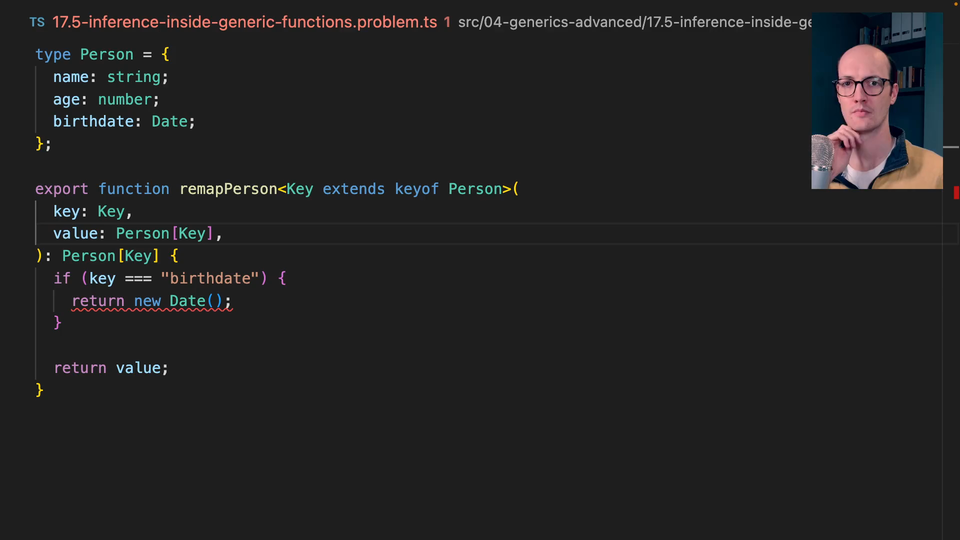Click the TS file icon in tab
Image resolution: width=960 pixels, height=540 pixels.
click(x=36, y=21)
